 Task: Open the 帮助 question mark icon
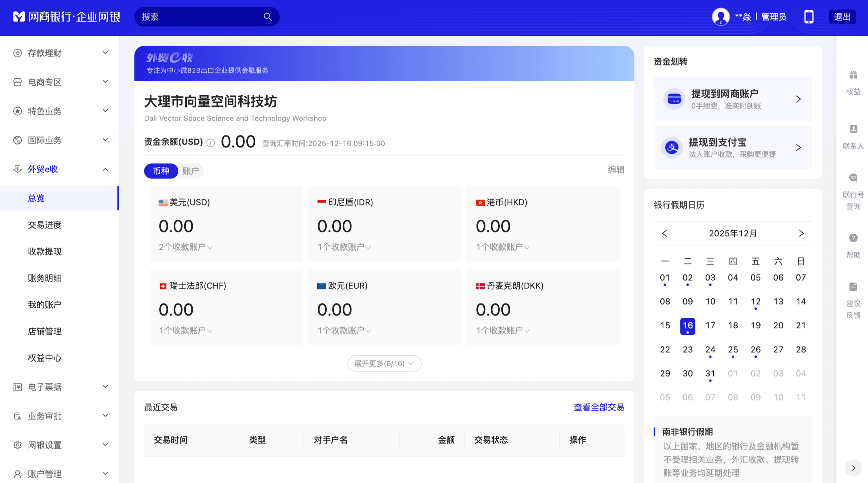[x=853, y=238]
